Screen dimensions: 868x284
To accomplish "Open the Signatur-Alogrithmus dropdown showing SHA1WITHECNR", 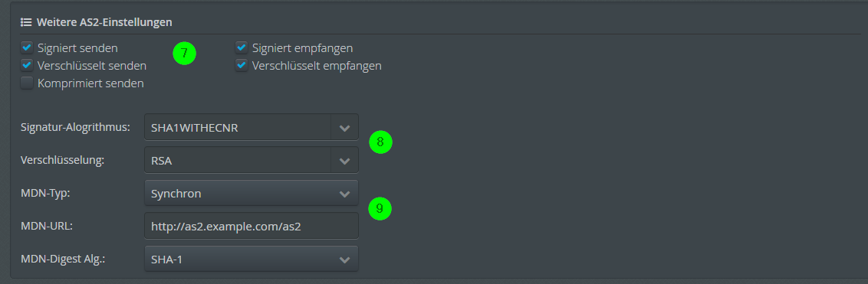I will pyautogui.click(x=252, y=128).
